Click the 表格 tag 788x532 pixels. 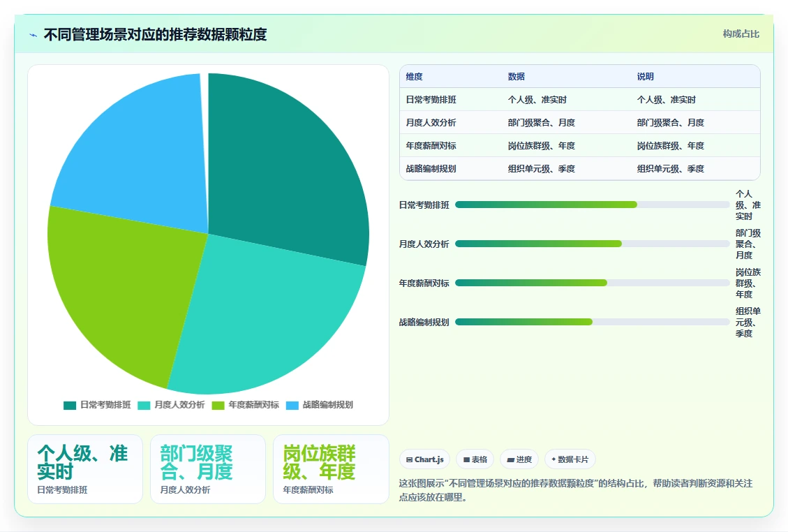475,459
